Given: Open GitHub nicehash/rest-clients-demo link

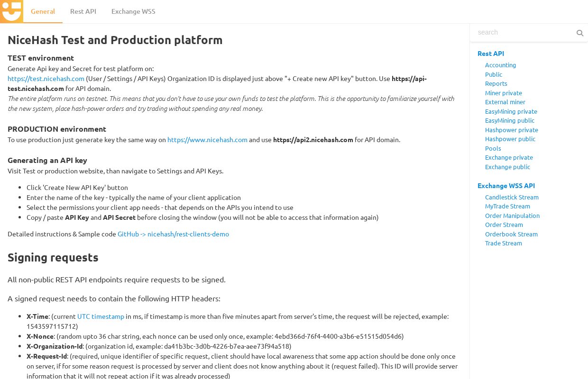Looking at the screenshot, I should pos(173,234).
